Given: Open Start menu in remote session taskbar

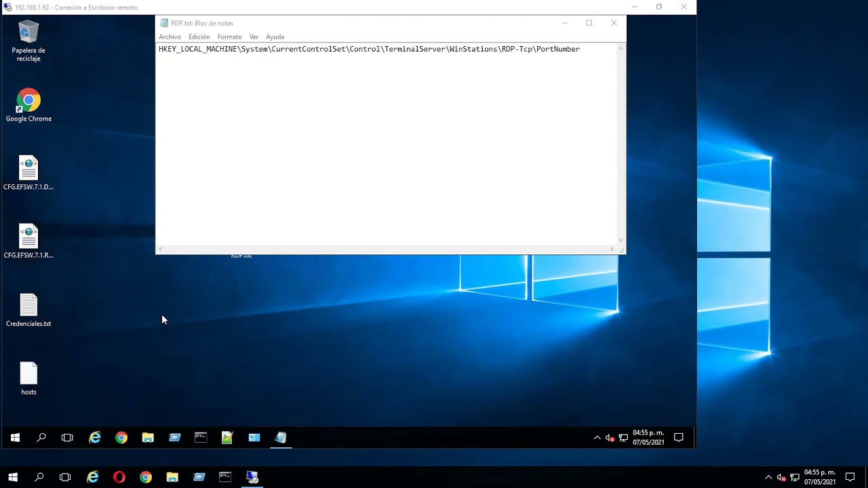Looking at the screenshot, I should [15, 438].
